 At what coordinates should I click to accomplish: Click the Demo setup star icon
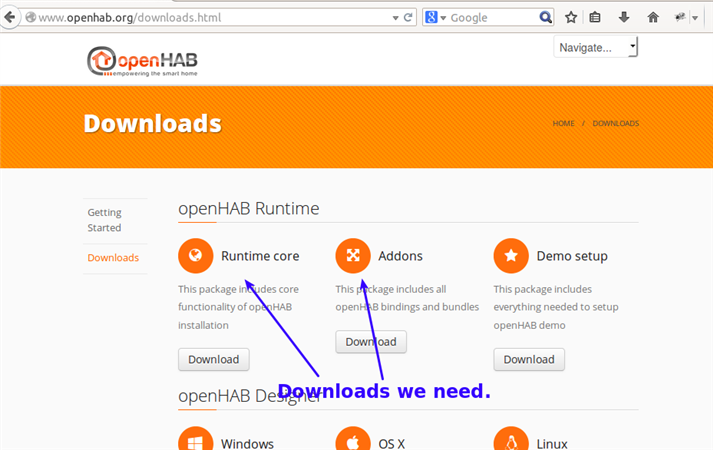coord(511,255)
